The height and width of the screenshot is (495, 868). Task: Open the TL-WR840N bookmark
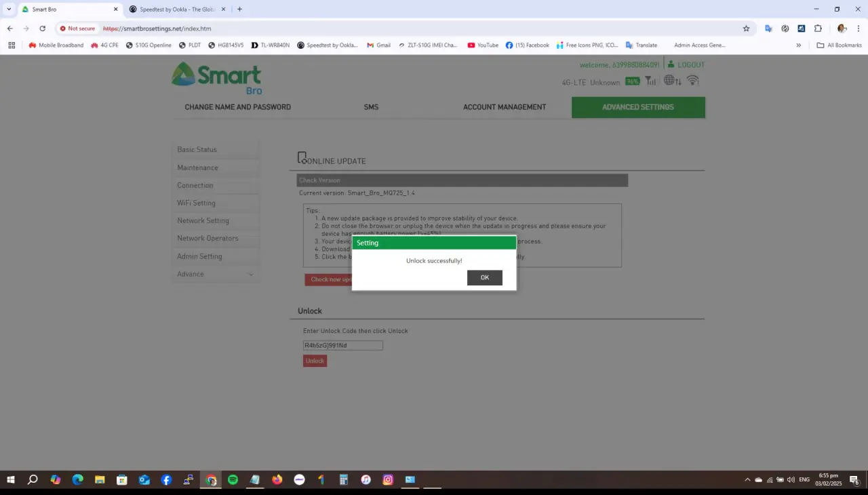coord(271,45)
